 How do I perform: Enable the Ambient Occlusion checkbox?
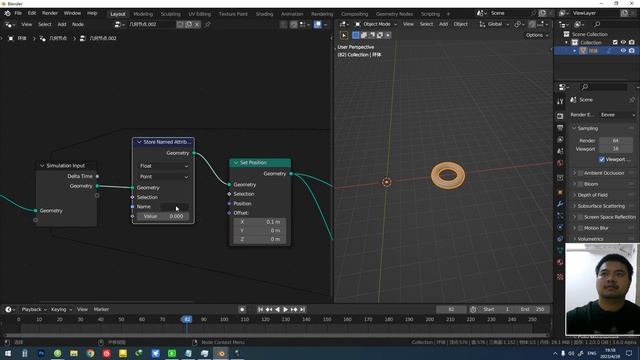pos(580,173)
